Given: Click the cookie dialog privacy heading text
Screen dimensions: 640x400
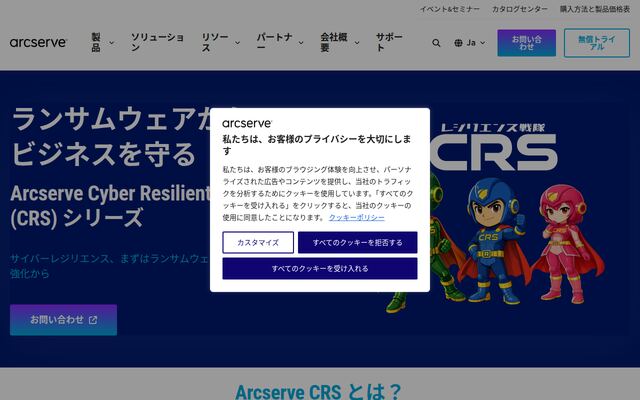Looking at the screenshot, I should pos(317,145).
